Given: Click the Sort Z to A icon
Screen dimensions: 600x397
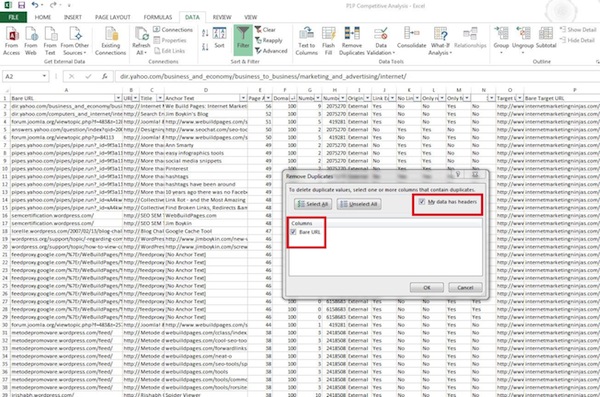Looking at the screenshot, I should (x=205, y=47).
